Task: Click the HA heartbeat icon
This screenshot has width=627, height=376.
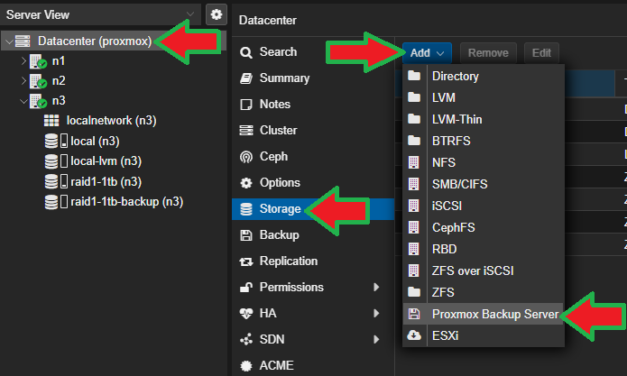Action: coord(246,314)
